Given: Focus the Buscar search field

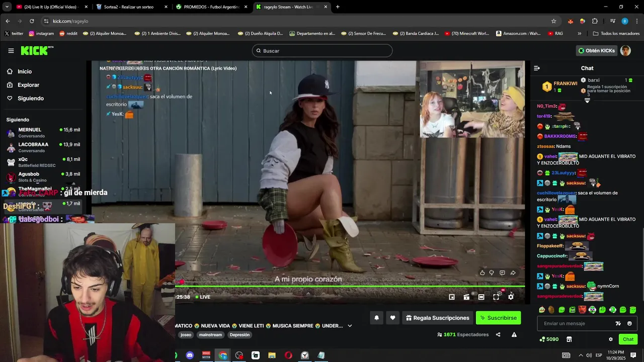Looking at the screenshot, I should [322, 51].
